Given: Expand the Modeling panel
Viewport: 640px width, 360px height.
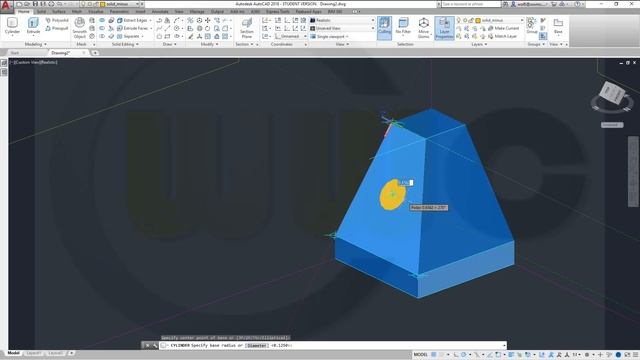Looking at the screenshot, I should click(x=36, y=44).
